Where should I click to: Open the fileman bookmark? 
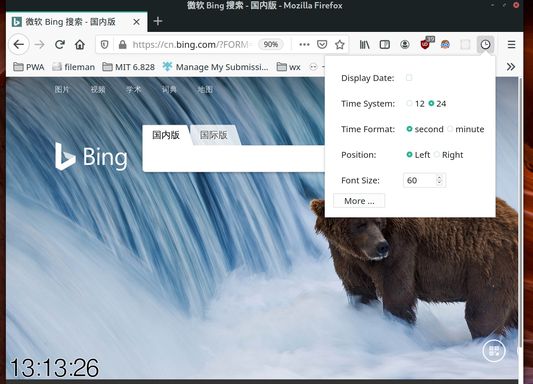click(x=73, y=67)
